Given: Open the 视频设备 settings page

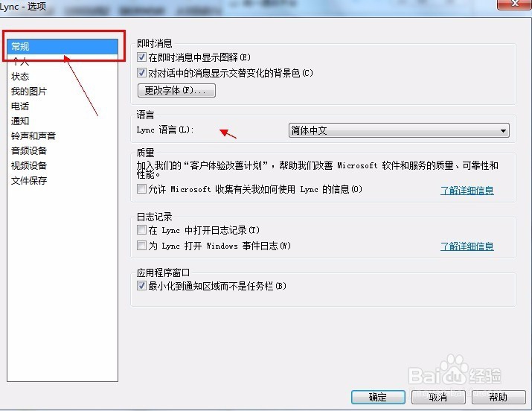Looking at the screenshot, I should pyautogui.click(x=63, y=165).
